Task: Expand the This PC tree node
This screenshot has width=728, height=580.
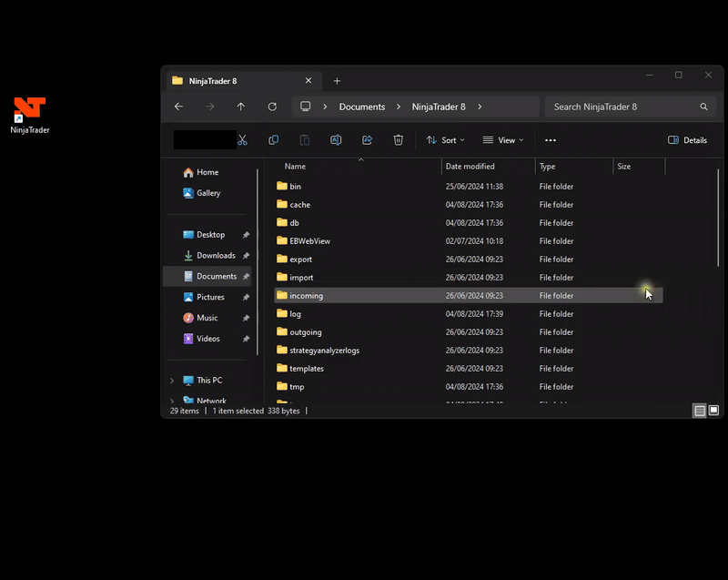Action: (x=172, y=381)
